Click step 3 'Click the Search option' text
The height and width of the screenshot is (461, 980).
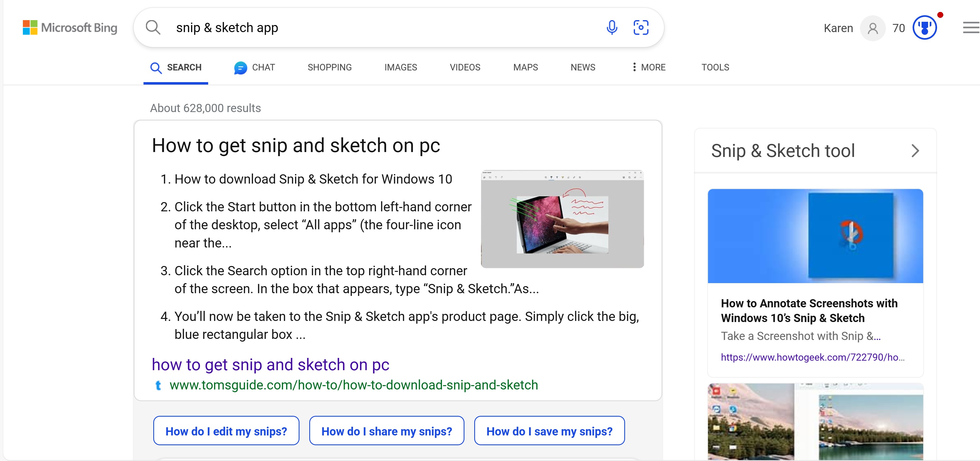point(357,280)
